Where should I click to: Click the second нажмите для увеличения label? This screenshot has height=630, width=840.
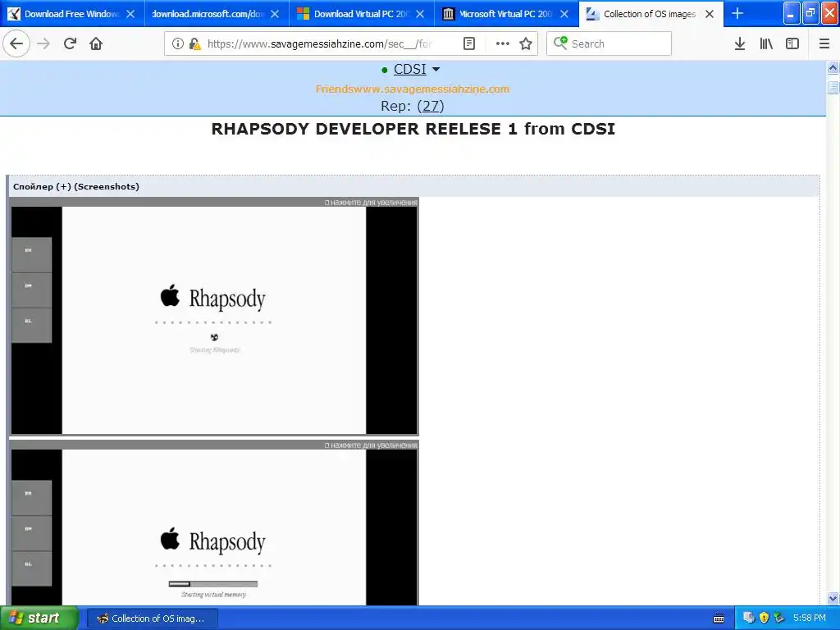tap(371, 445)
